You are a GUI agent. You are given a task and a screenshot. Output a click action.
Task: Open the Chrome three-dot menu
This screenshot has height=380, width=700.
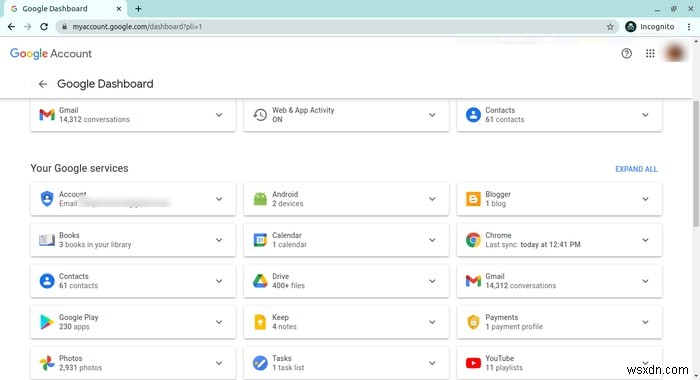point(689,27)
